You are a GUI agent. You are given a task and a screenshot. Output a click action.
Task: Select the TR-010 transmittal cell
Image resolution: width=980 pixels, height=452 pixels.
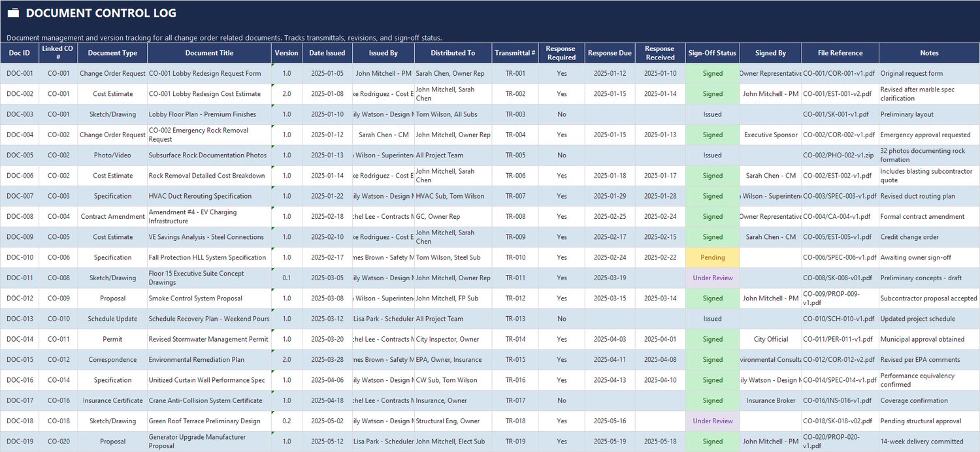(515, 257)
